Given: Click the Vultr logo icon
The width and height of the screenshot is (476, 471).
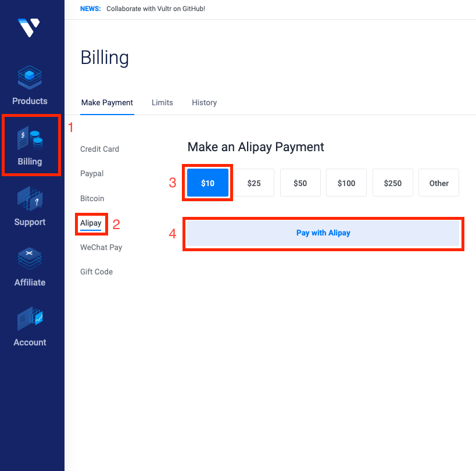Looking at the screenshot, I should 29,28.
